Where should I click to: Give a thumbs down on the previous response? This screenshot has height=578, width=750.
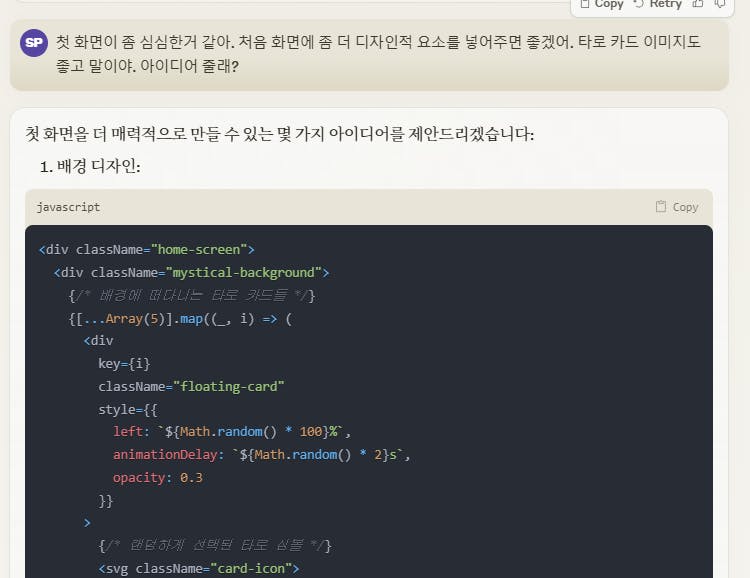720,4
